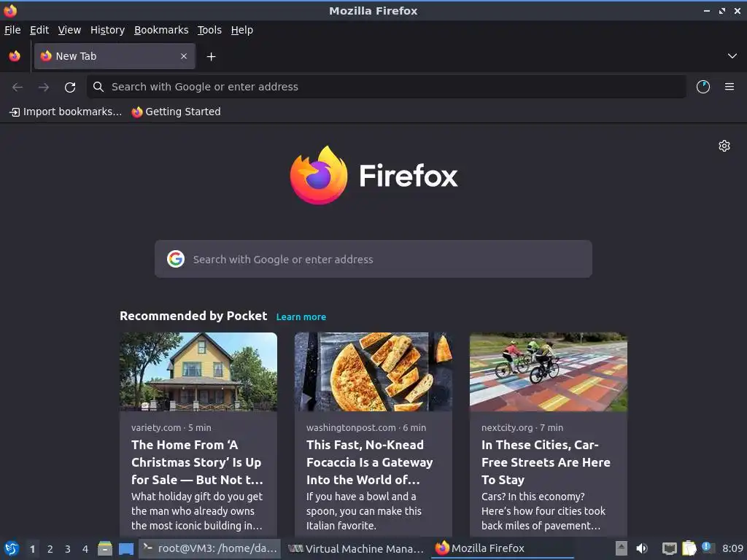Switch to workspace 3
The image size is (747, 560).
(x=68, y=549)
